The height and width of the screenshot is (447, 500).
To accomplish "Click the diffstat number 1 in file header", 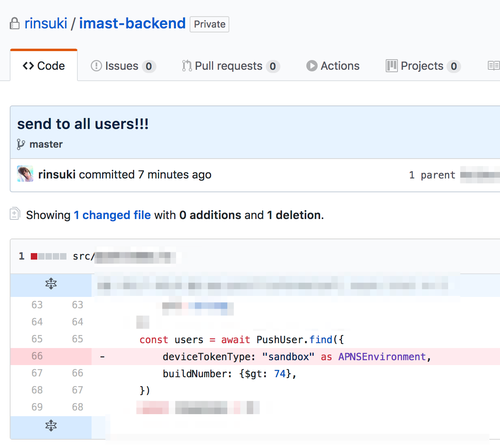I will pos(22,256).
